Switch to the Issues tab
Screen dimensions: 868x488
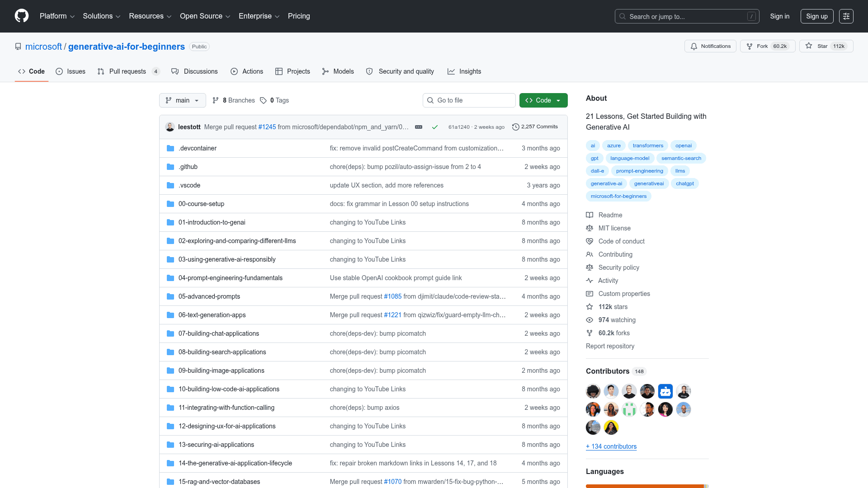point(71,71)
